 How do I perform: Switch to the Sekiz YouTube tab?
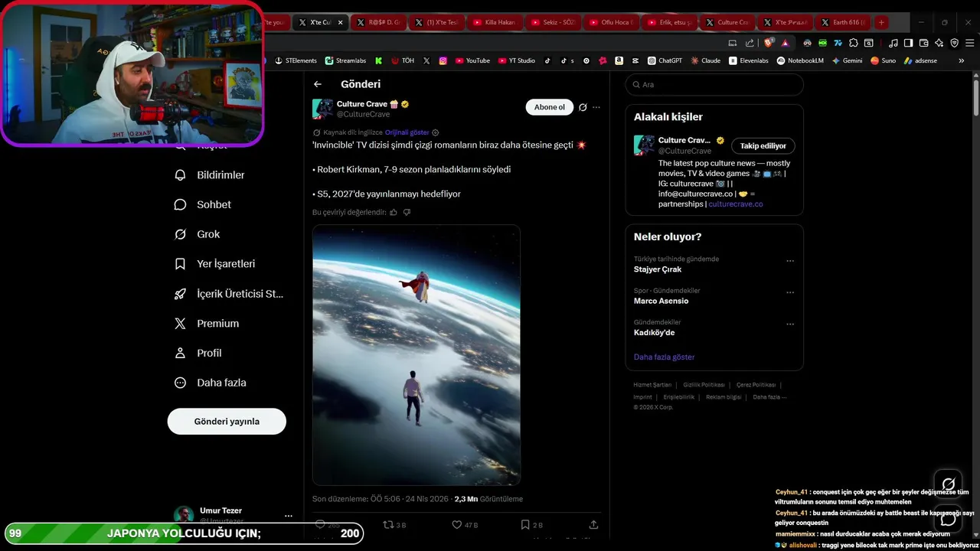coord(552,22)
